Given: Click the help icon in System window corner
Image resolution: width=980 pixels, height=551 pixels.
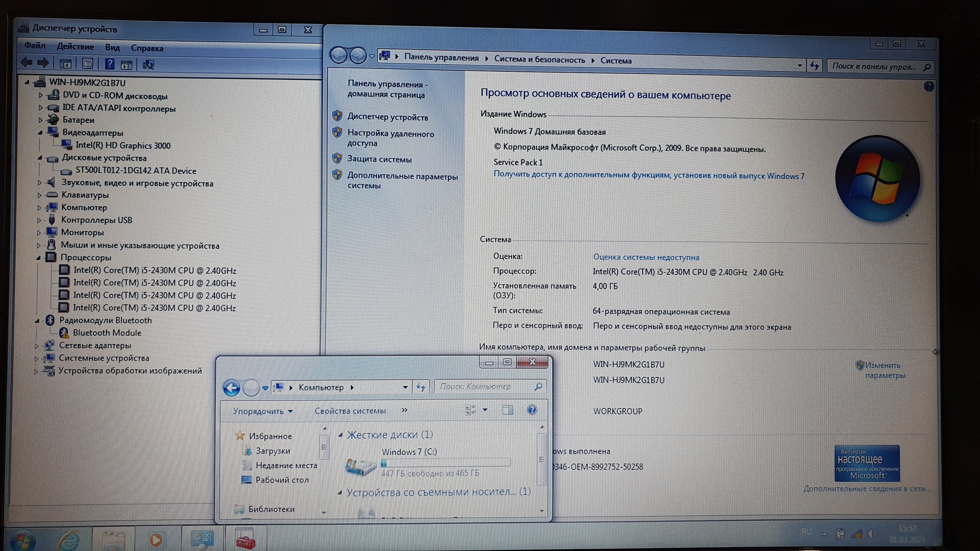Looking at the screenshot, I should pos(929,87).
